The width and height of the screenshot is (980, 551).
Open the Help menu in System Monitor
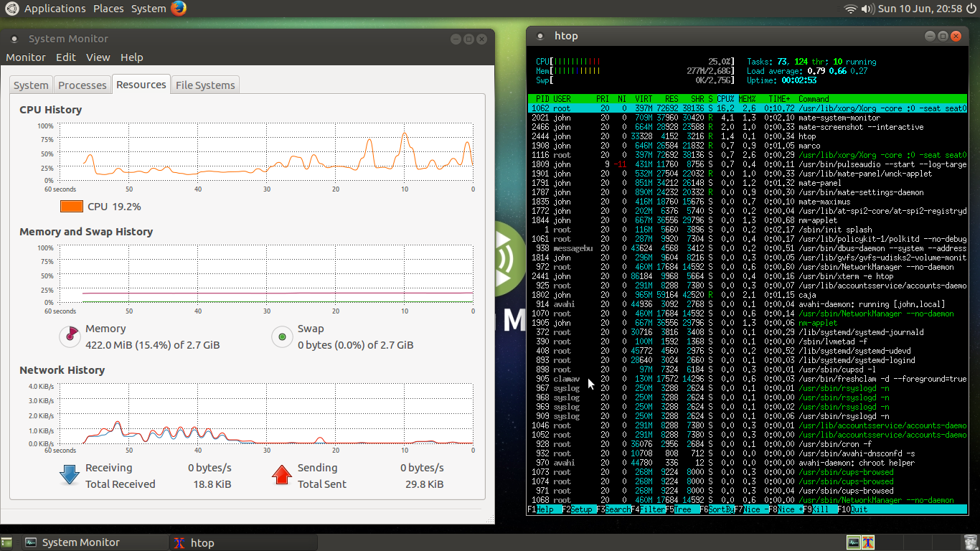click(x=132, y=57)
